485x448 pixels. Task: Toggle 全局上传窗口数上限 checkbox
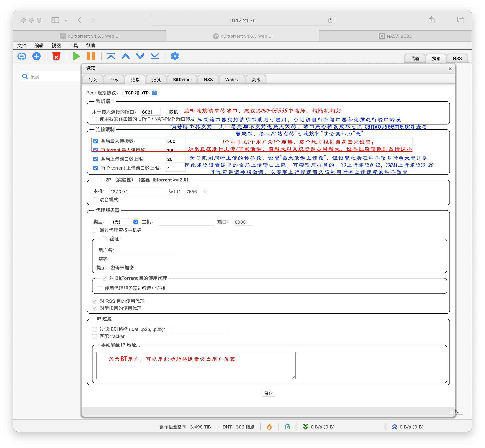(95, 159)
